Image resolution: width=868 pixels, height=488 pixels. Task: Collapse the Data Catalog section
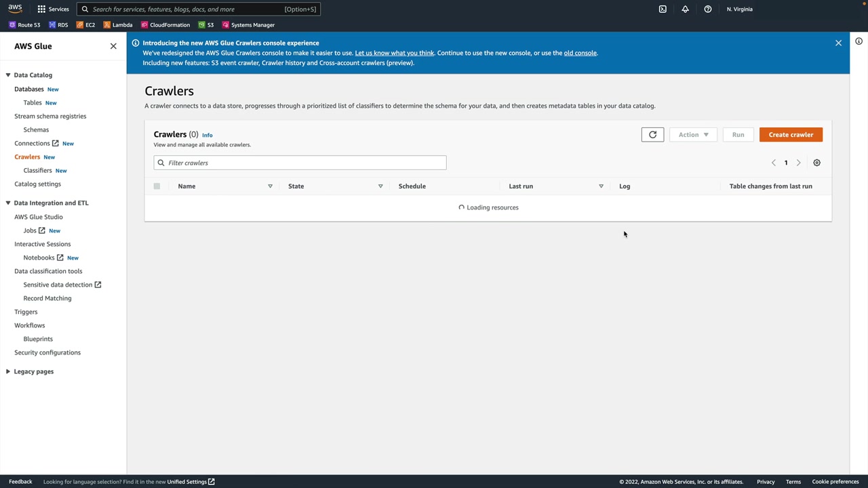(8, 75)
